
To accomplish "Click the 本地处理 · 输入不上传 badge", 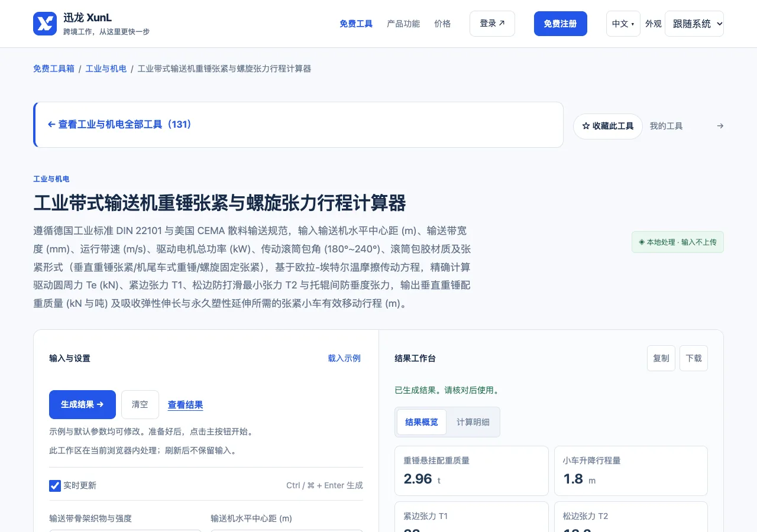I will [678, 242].
